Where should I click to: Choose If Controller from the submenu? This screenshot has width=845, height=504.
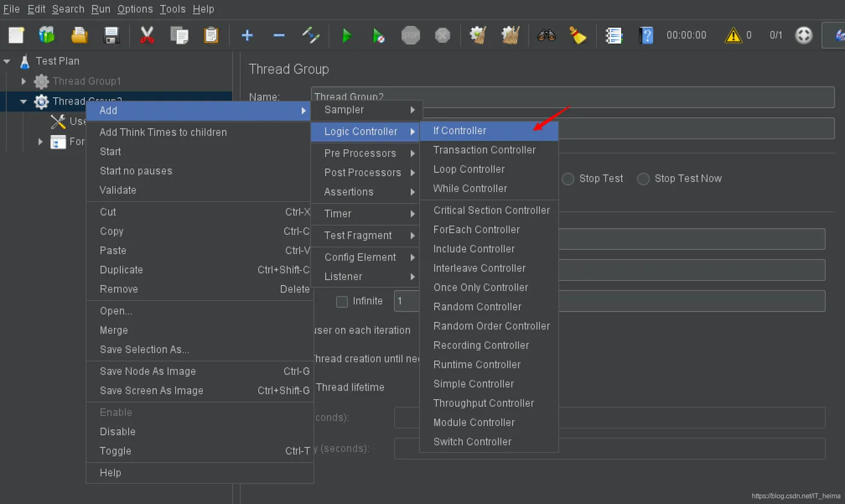click(x=489, y=131)
